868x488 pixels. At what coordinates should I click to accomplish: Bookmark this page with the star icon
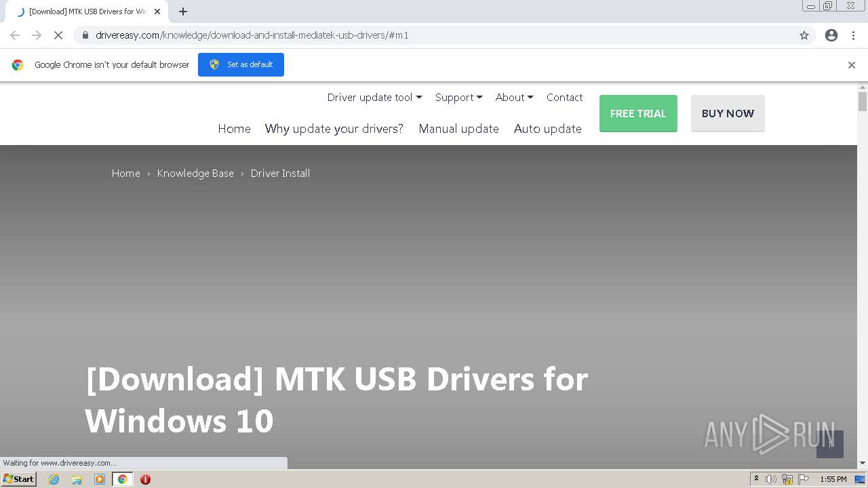tap(804, 35)
